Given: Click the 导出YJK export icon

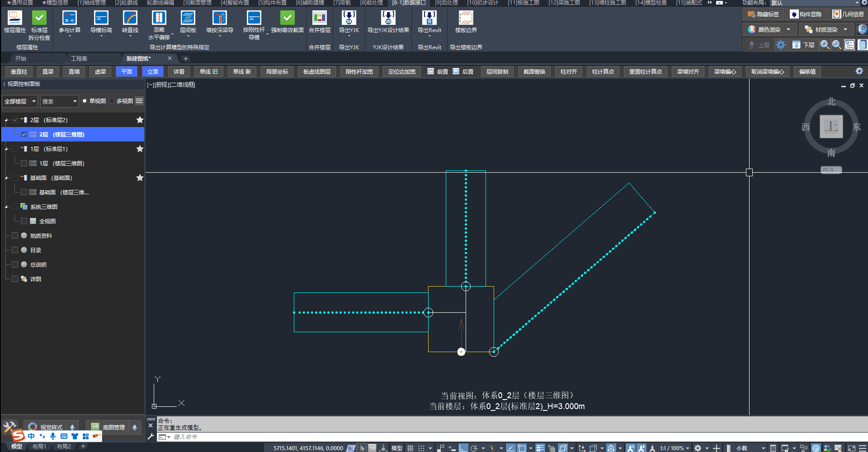Looking at the screenshot, I should click(x=349, y=18).
